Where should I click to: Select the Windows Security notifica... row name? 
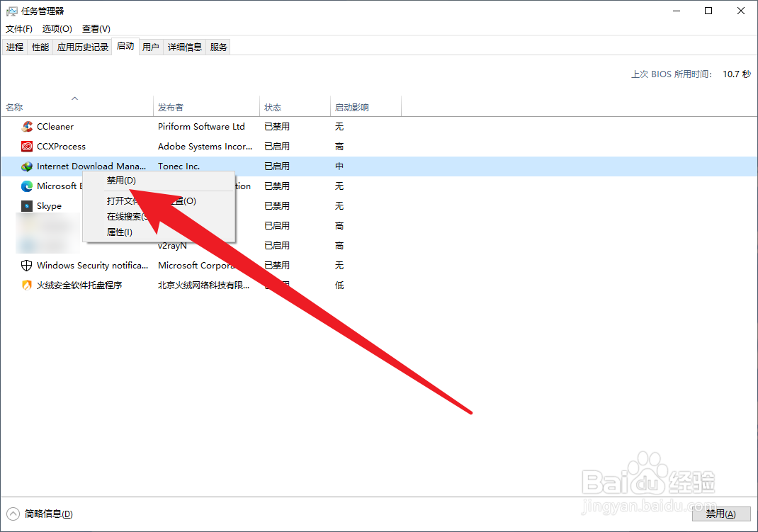pos(92,265)
